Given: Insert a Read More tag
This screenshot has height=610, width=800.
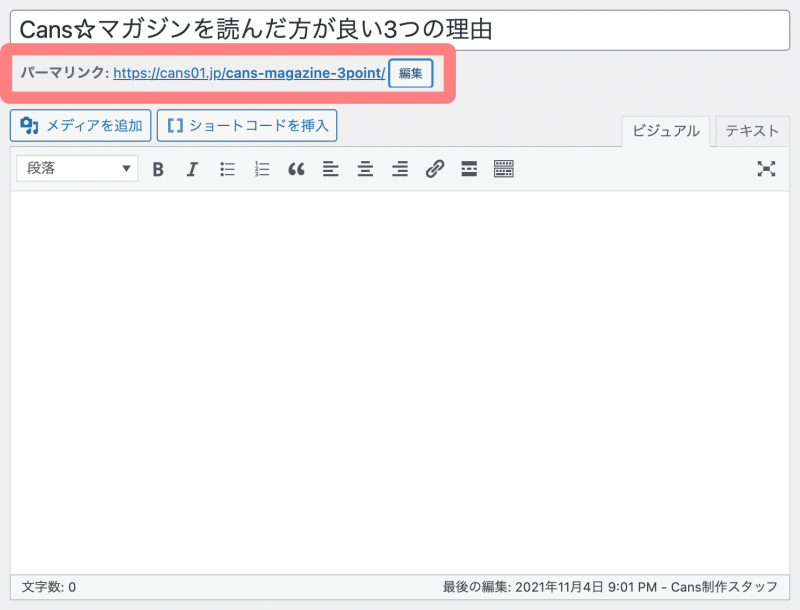Looking at the screenshot, I should click(469, 169).
